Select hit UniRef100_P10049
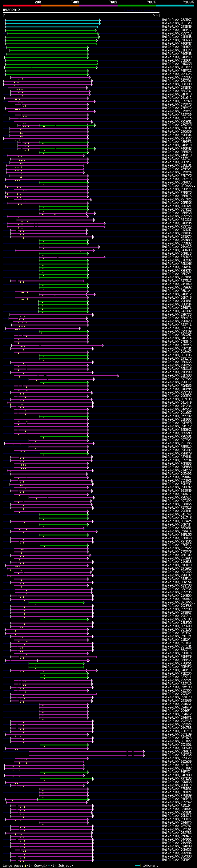Image resolution: width=197 pixels, height=868 pixels. pyautogui.click(x=177, y=599)
